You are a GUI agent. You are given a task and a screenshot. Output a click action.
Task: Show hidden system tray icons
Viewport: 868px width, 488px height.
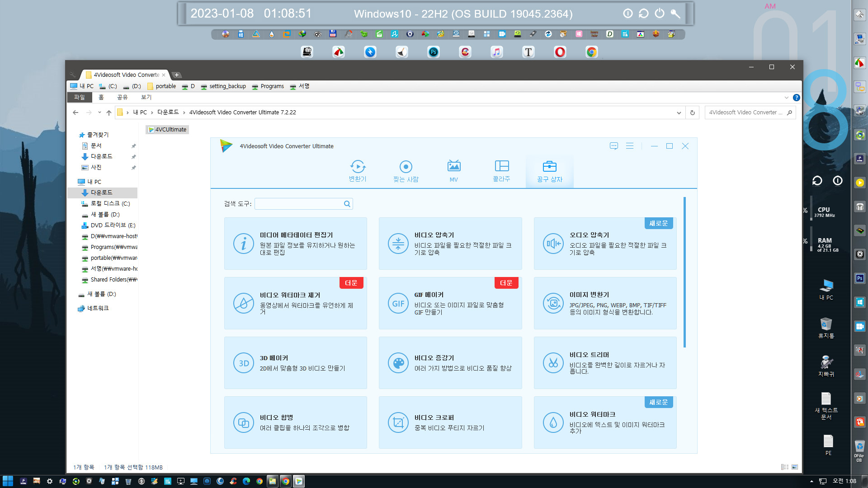point(811,481)
